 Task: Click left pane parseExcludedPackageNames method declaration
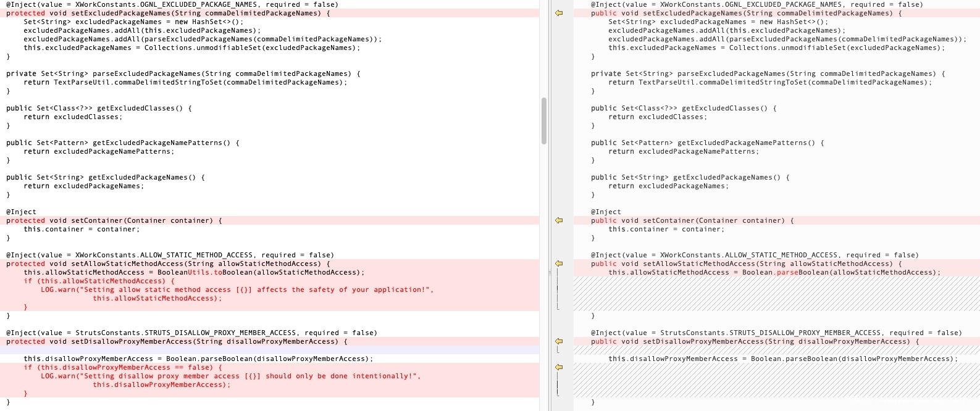(x=183, y=73)
